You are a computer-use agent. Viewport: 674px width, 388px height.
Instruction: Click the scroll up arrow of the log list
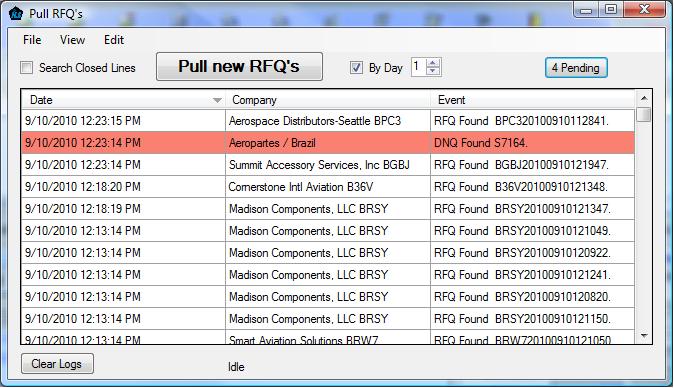pos(644,98)
